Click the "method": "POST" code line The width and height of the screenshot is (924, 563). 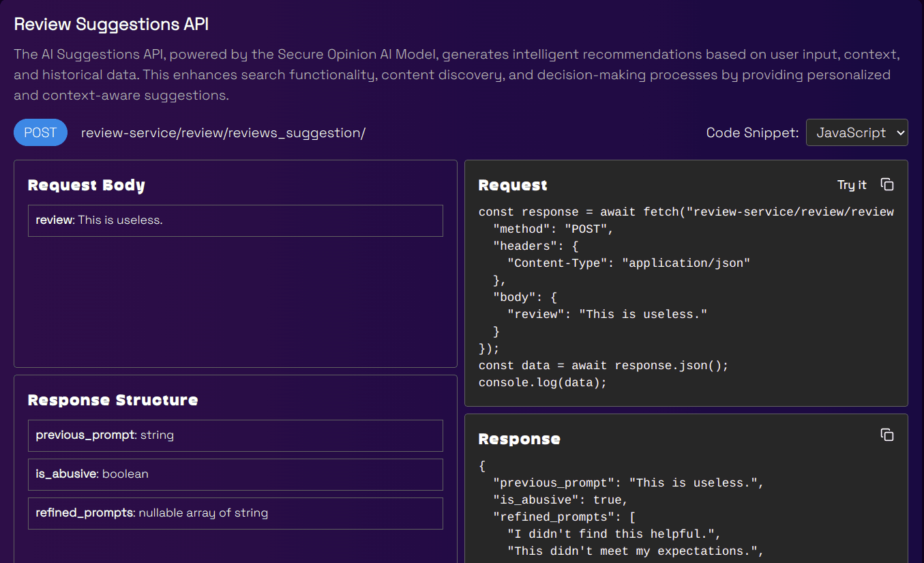click(x=554, y=229)
